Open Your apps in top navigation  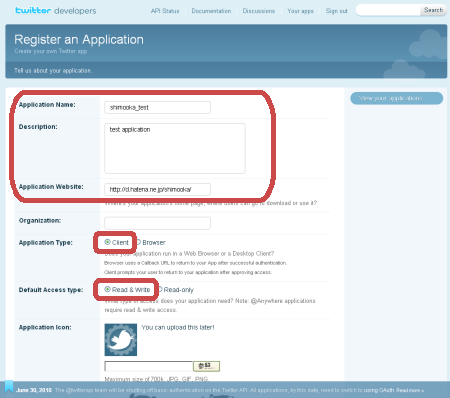pos(300,11)
